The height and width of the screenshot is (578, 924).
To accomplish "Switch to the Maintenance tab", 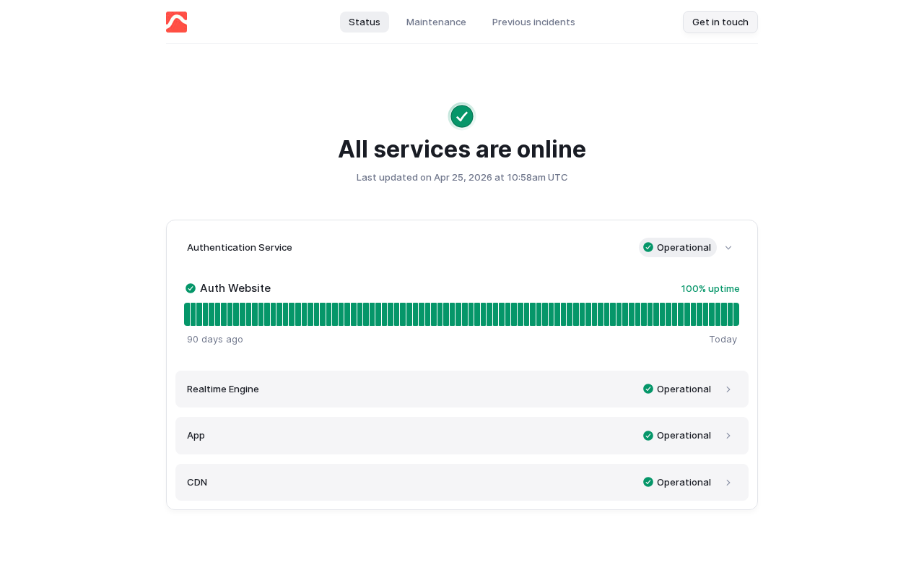I will pyautogui.click(x=436, y=22).
